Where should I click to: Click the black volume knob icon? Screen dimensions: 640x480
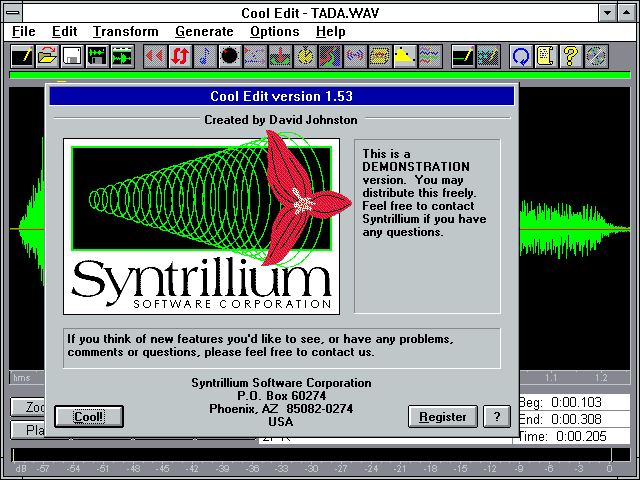[230, 56]
